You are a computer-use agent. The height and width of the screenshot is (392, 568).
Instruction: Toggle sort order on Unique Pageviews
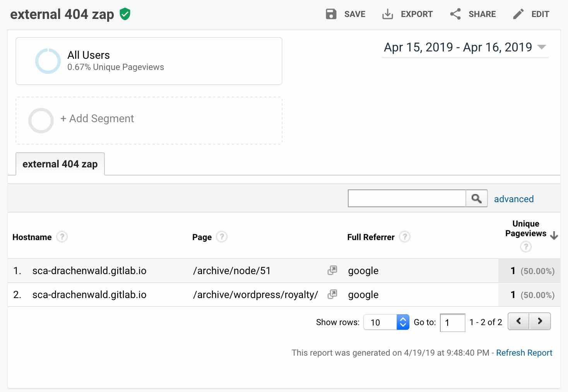tap(555, 235)
